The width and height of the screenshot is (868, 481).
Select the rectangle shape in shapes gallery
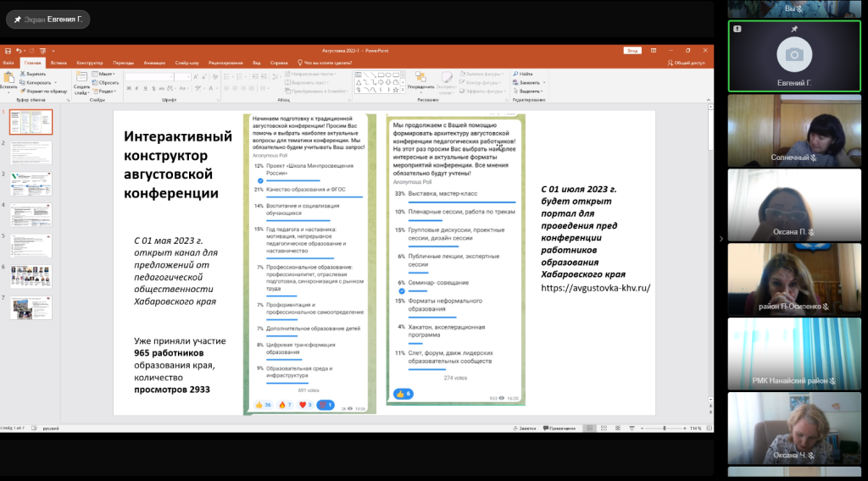(x=381, y=75)
